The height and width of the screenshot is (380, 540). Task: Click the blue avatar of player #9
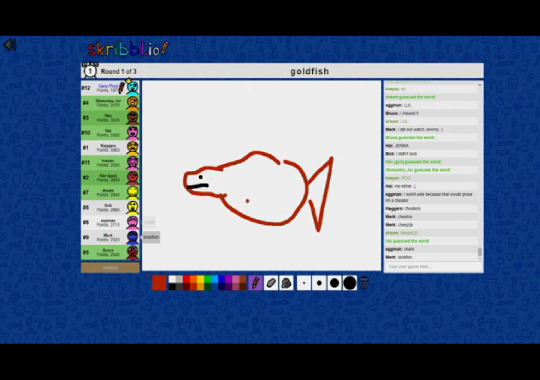(x=133, y=237)
